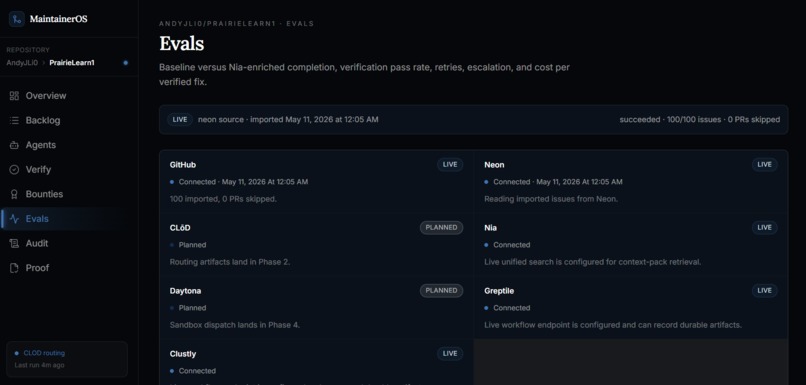
Task: Click the Nia card LIVE badge
Action: 765,228
